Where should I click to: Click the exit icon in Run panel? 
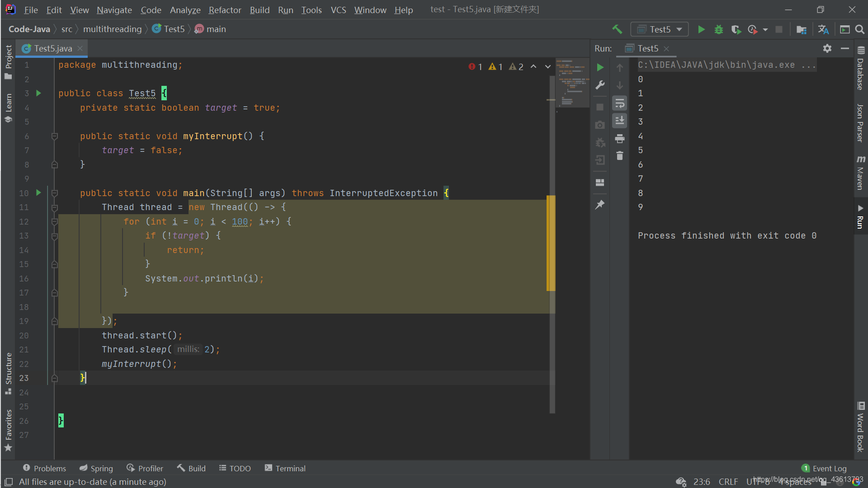click(x=600, y=160)
